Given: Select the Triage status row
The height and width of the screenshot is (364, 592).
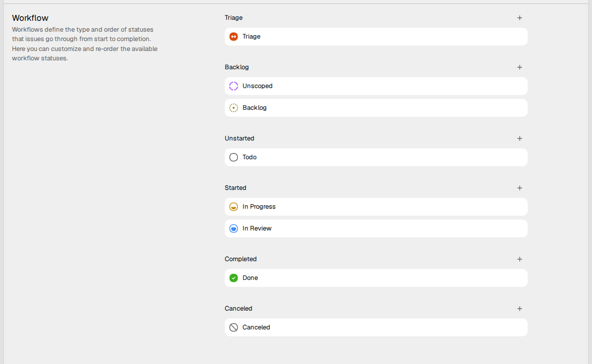Looking at the screenshot, I should coord(376,37).
